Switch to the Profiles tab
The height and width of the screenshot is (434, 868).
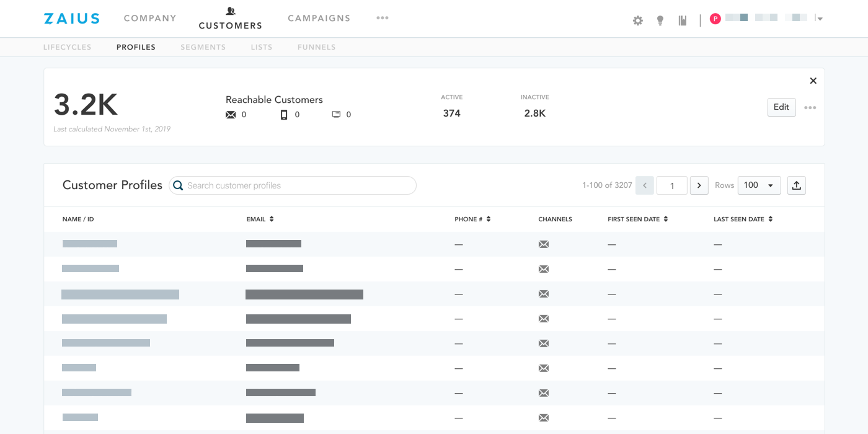coord(136,47)
